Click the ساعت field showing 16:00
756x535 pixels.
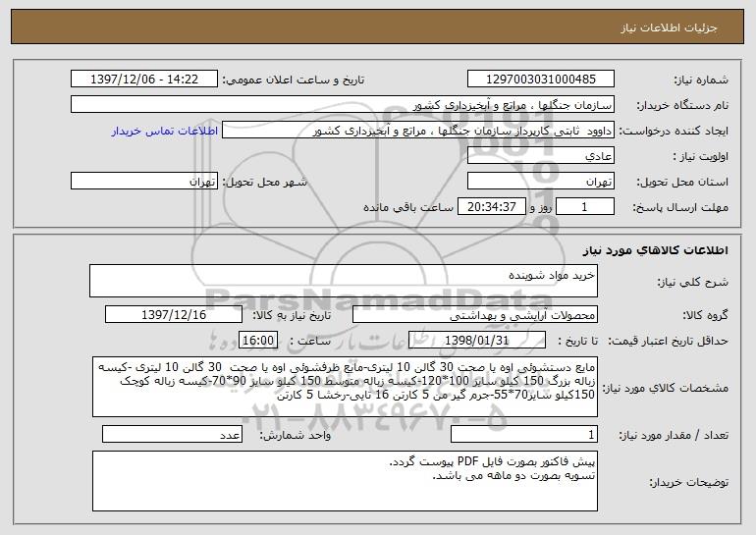click(258, 341)
